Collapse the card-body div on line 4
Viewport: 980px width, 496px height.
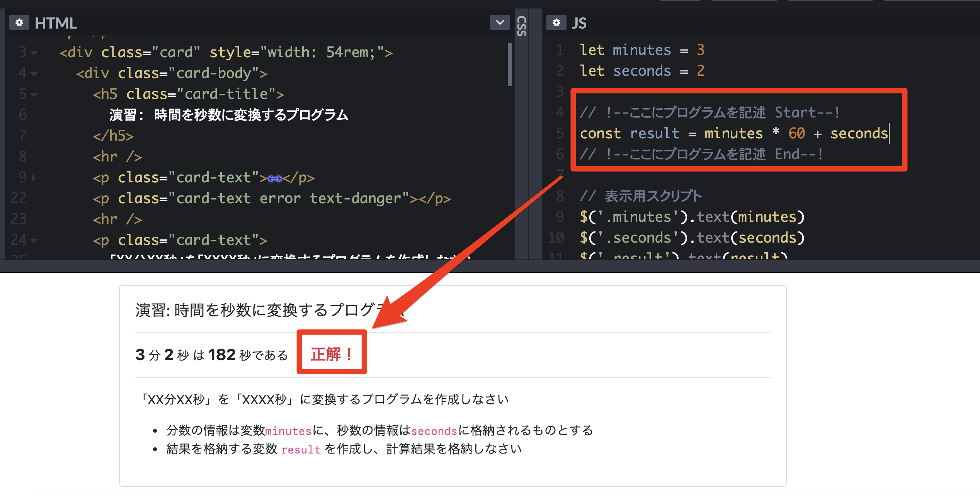34,74
